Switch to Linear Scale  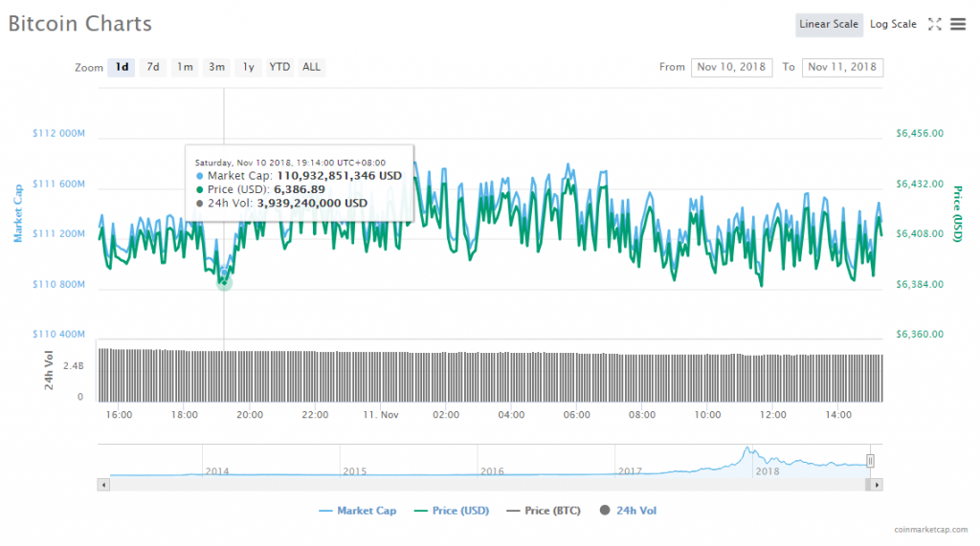(x=829, y=25)
